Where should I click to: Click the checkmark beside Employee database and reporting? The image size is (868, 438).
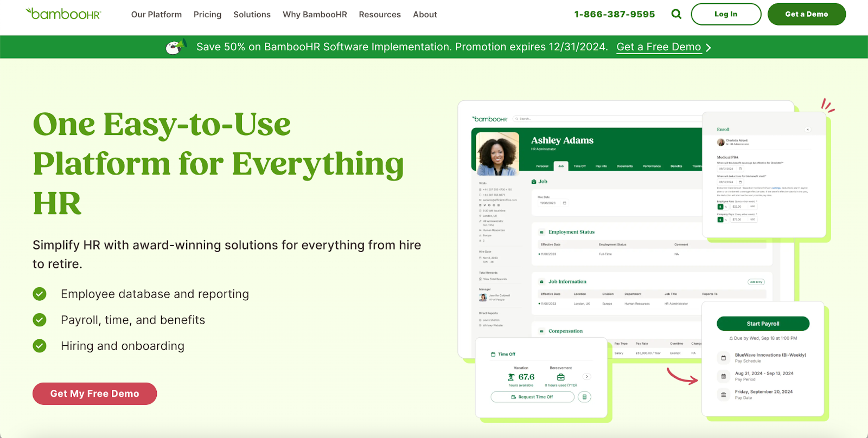[40, 294]
